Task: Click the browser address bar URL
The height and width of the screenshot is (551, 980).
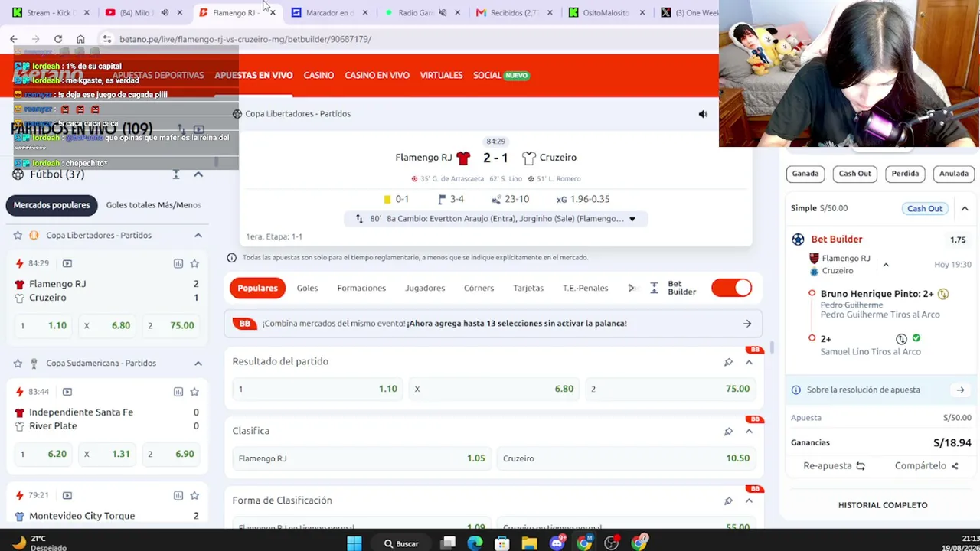Action: (245, 39)
